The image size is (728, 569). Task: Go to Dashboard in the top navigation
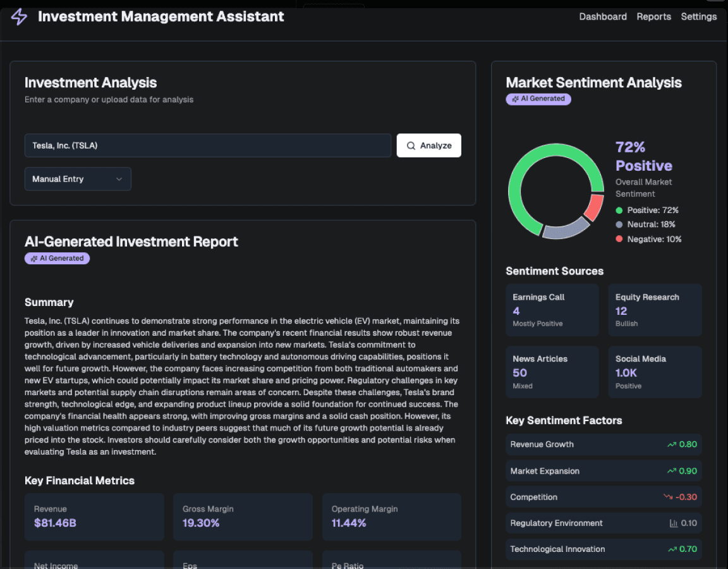point(603,16)
